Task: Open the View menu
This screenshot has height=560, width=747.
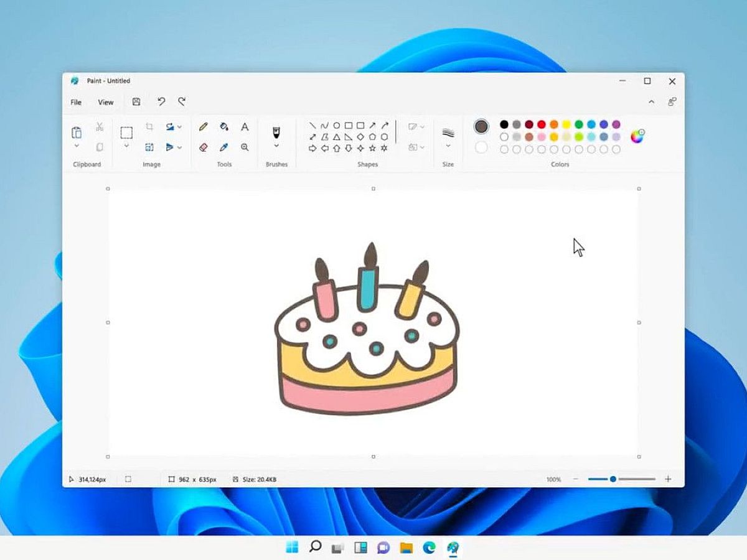Action: (x=106, y=102)
